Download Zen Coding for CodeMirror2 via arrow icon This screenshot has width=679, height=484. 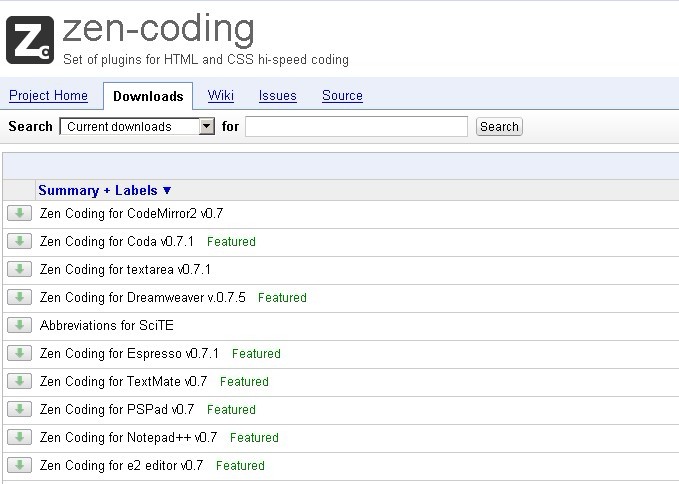coord(19,213)
